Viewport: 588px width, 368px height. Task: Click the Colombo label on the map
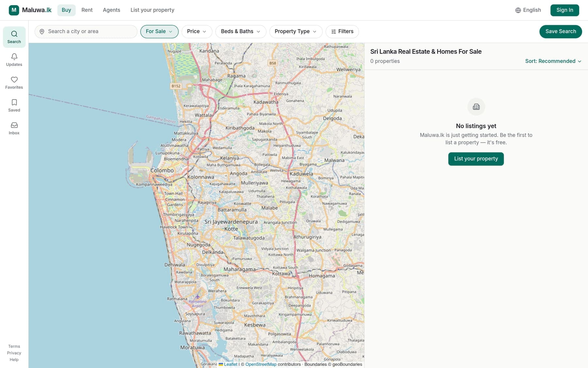(x=162, y=170)
